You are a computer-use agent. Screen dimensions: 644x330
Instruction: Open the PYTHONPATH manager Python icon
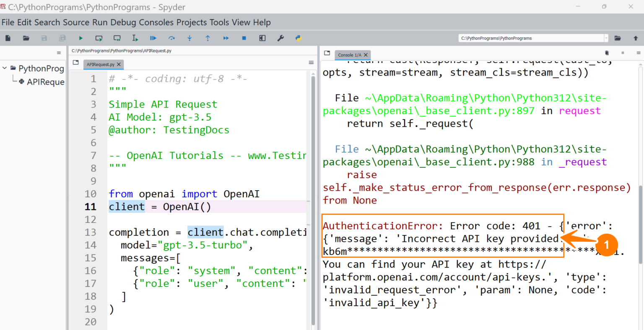(299, 38)
